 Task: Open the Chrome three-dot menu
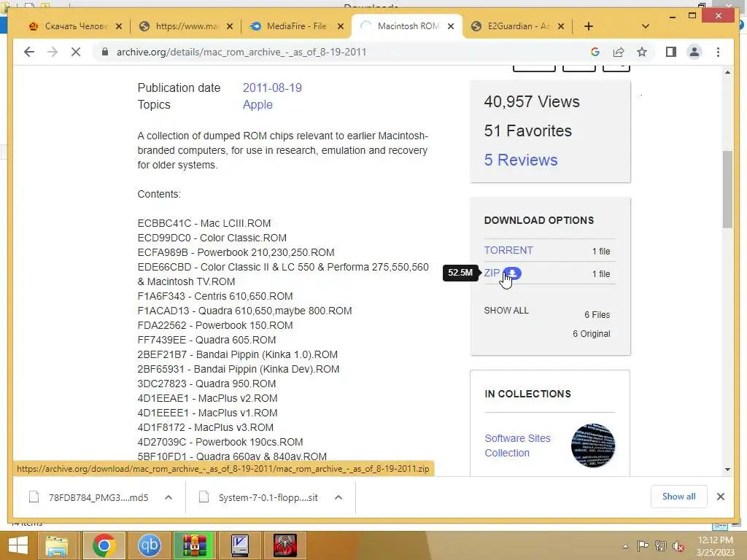tap(718, 52)
